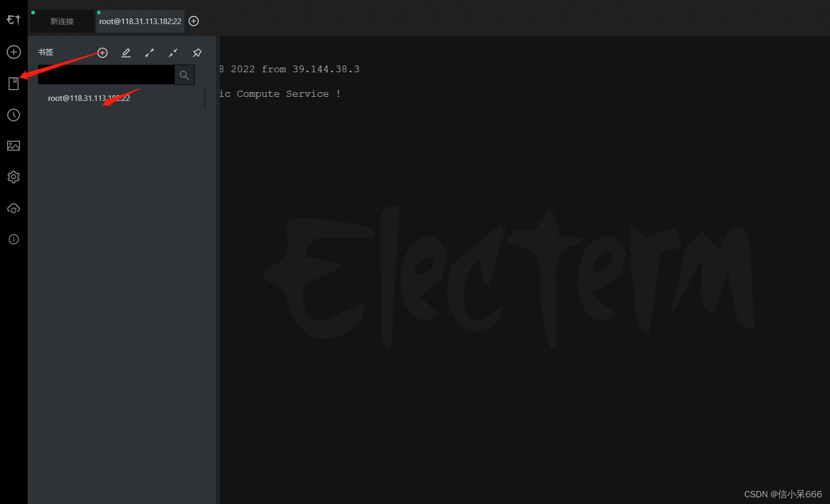
Task: Expand all bookmark groups
Action: click(150, 53)
